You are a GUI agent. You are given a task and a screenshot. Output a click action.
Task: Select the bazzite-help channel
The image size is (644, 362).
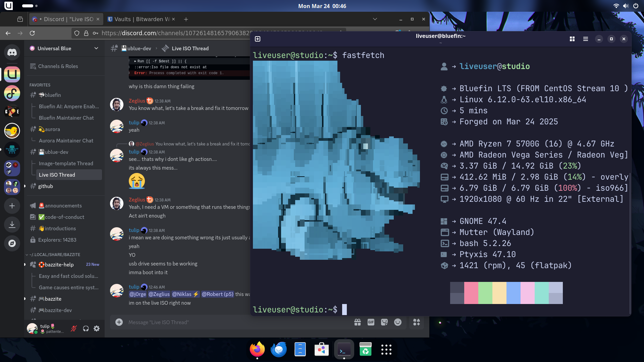[59, 264]
